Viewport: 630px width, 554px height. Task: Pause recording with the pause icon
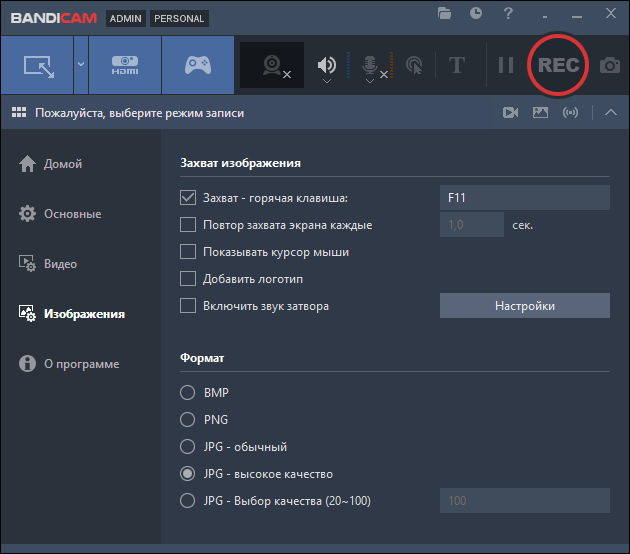coord(506,66)
